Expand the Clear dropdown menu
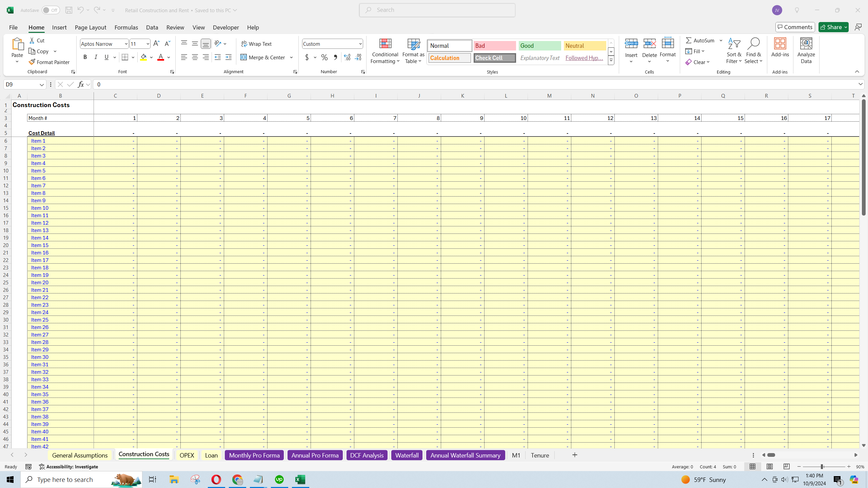Viewport: 868px width, 488px height. [708, 62]
